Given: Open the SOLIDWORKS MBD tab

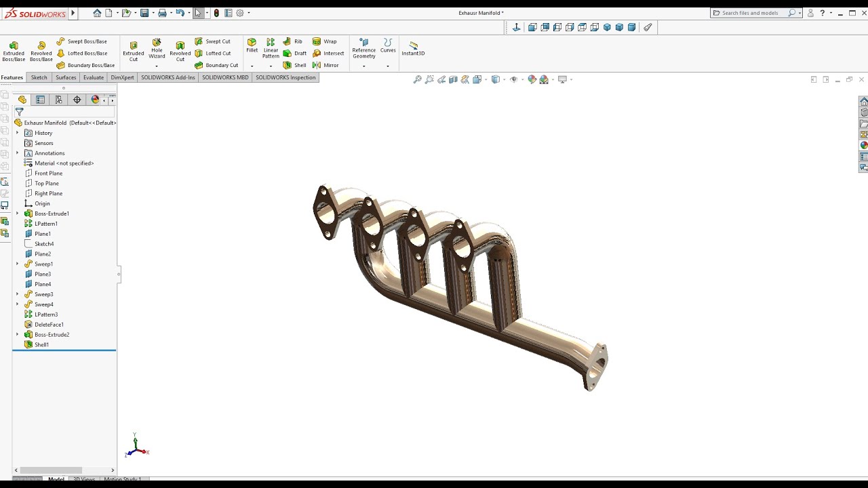Looking at the screenshot, I should 225,77.
